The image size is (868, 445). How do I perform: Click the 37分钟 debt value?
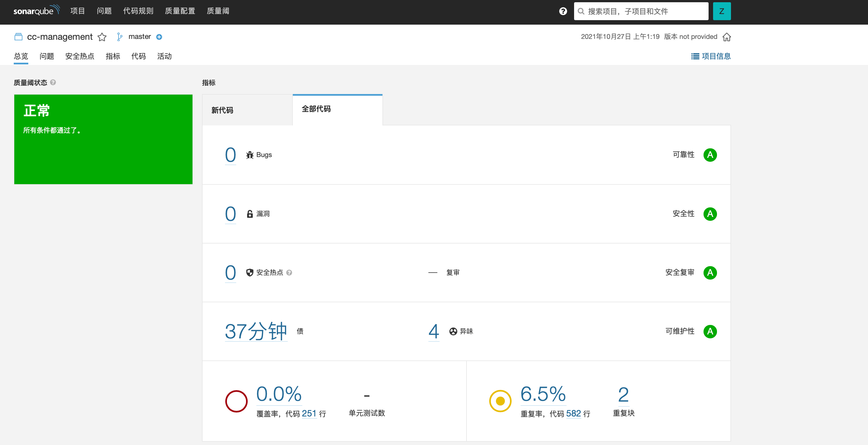tap(256, 331)
